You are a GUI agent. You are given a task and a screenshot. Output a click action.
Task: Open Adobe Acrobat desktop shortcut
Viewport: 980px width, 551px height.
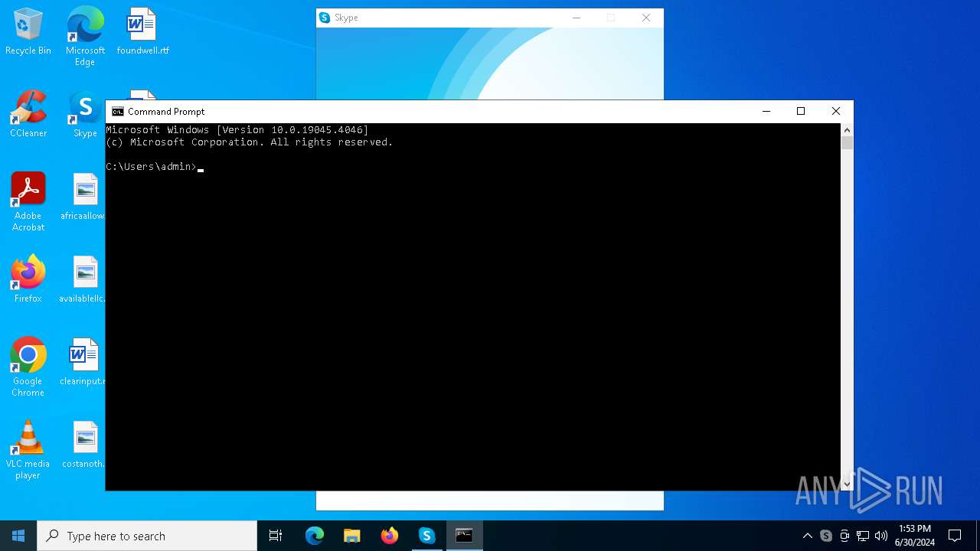click(28, 202)
